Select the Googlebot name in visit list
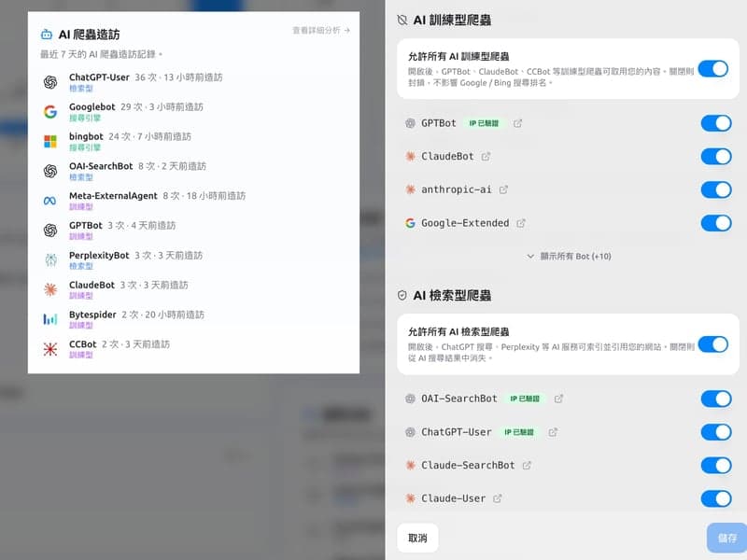Image resolution: width=747 pixels, height=560 pixels. tap(92, 107)
